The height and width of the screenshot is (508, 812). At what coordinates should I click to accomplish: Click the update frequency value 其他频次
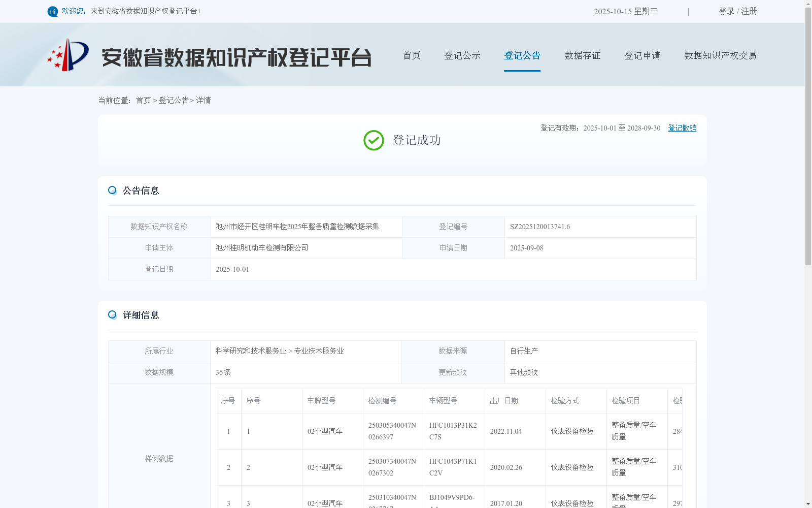(x=524, y=372)
